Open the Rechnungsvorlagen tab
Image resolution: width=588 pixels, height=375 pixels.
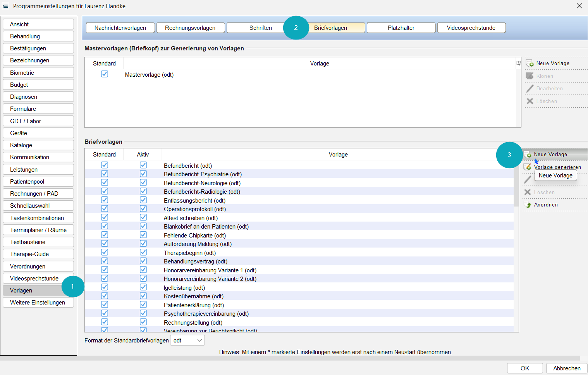point(190,28)
